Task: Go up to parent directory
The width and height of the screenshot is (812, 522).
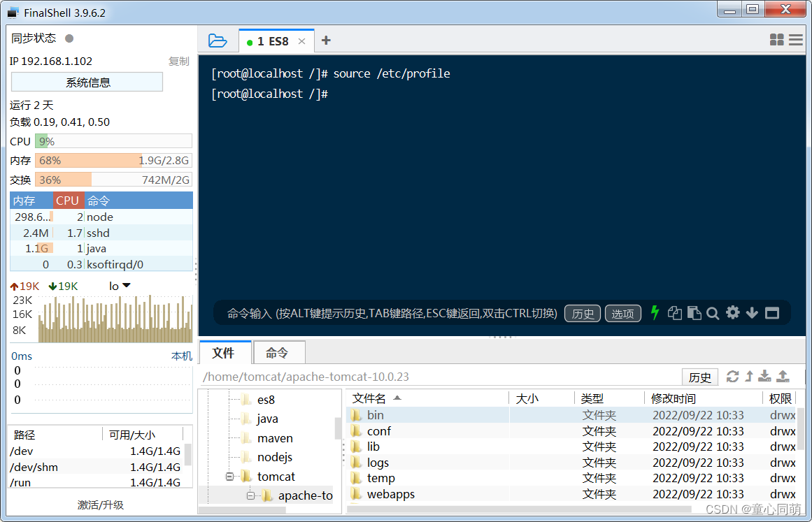Action: coord(749,377)
